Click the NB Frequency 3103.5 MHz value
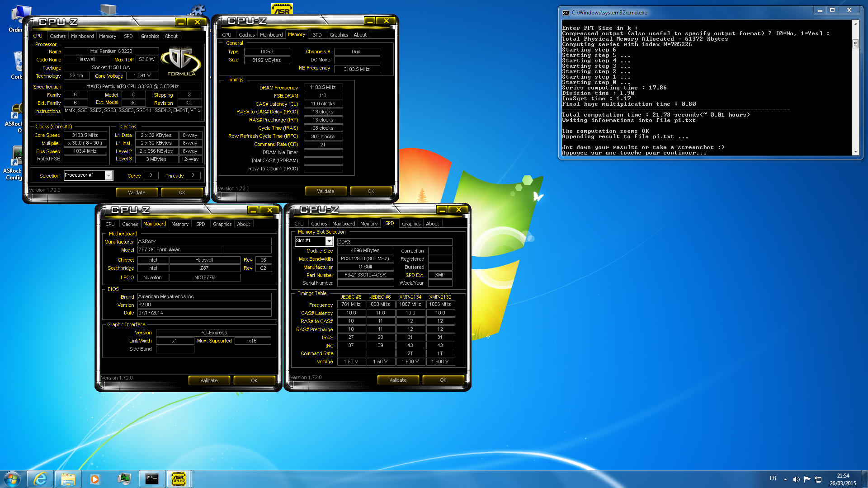This screenshot has height=488, width=868. 357,69
